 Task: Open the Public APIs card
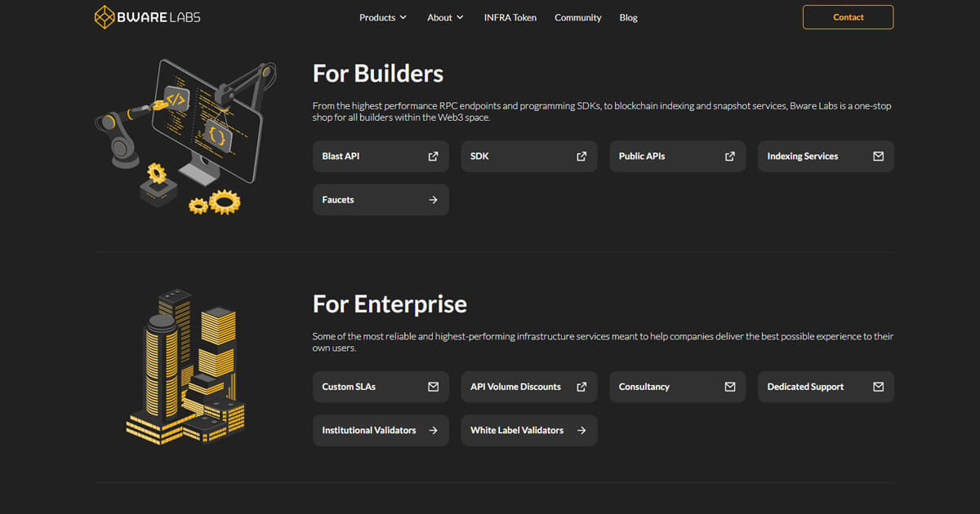(678, 157)
